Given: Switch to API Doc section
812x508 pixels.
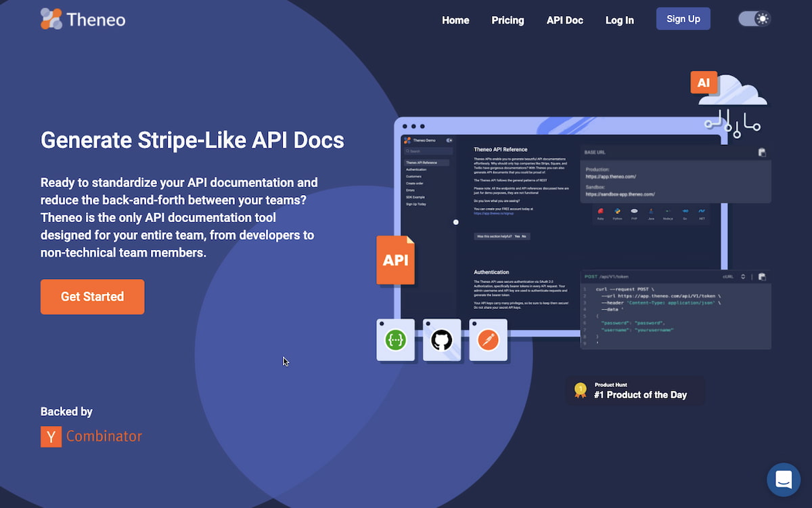Looking at the screenshot, I should point(564,20).
